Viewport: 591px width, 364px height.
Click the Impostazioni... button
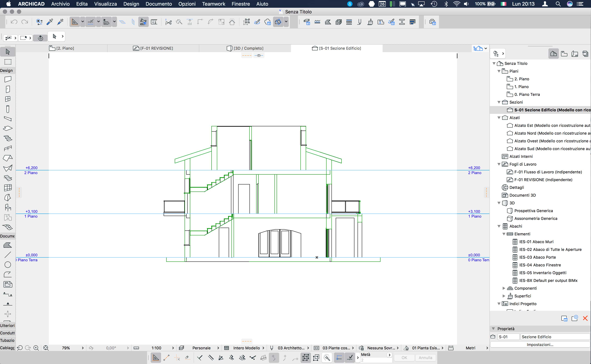click(540, 344)
